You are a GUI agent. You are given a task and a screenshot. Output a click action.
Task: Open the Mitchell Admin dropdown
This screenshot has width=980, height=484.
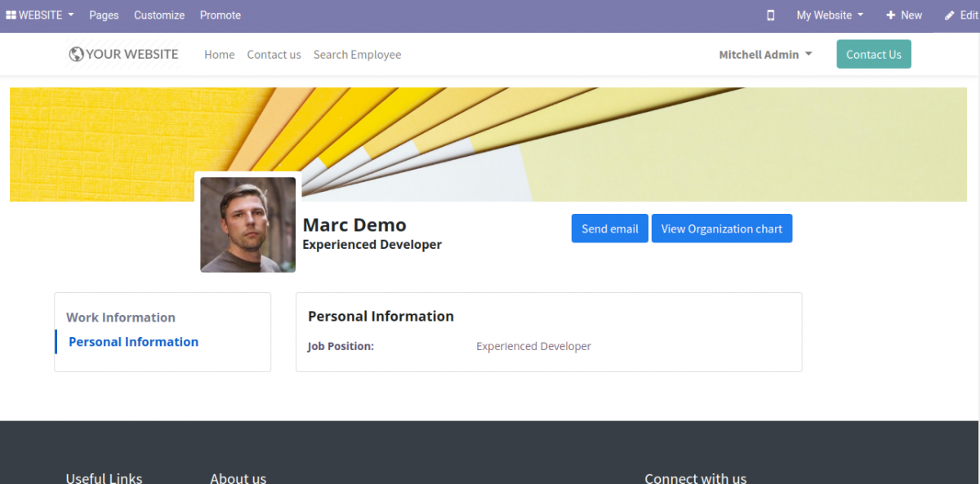click(x=764, y=54)
